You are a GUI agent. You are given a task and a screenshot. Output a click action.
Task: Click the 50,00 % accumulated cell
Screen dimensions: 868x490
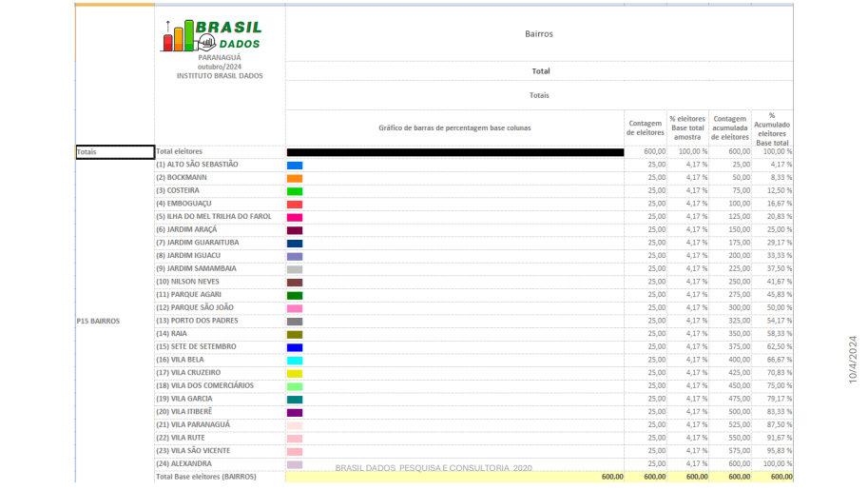[780, 307]
